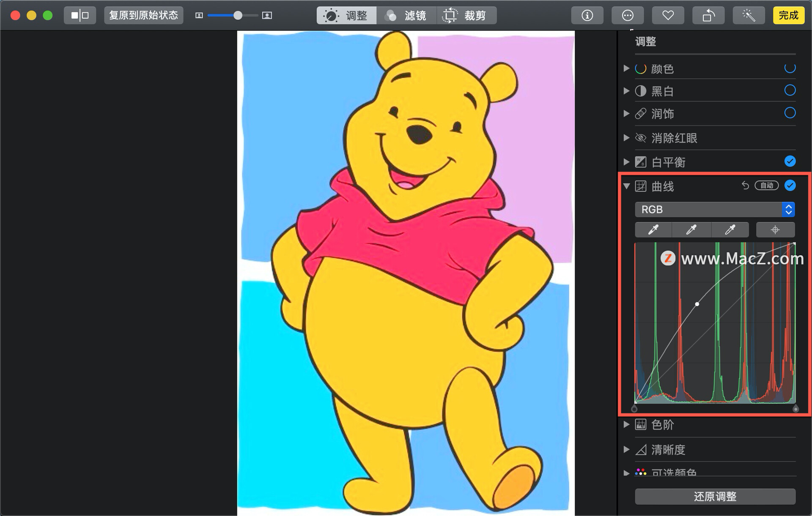Toggle before/after comparison view button
812x516 pixels.
click(80, 16)
